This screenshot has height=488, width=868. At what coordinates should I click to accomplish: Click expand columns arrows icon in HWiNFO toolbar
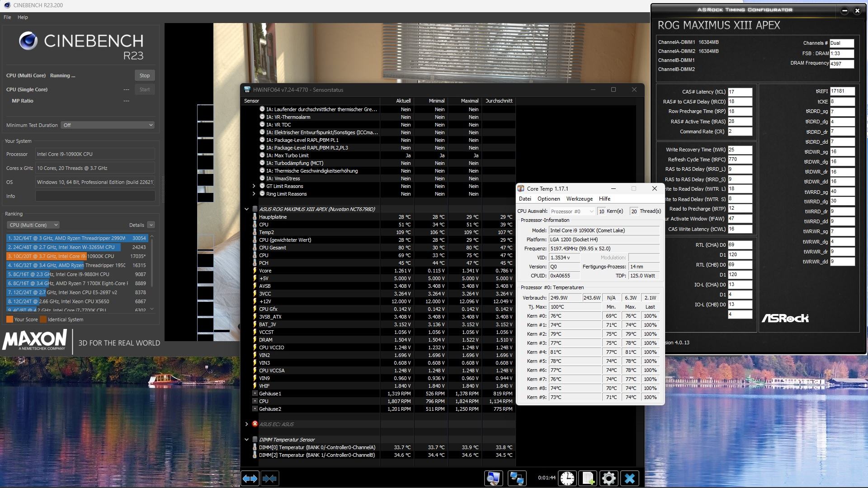(x=250, y=478)
